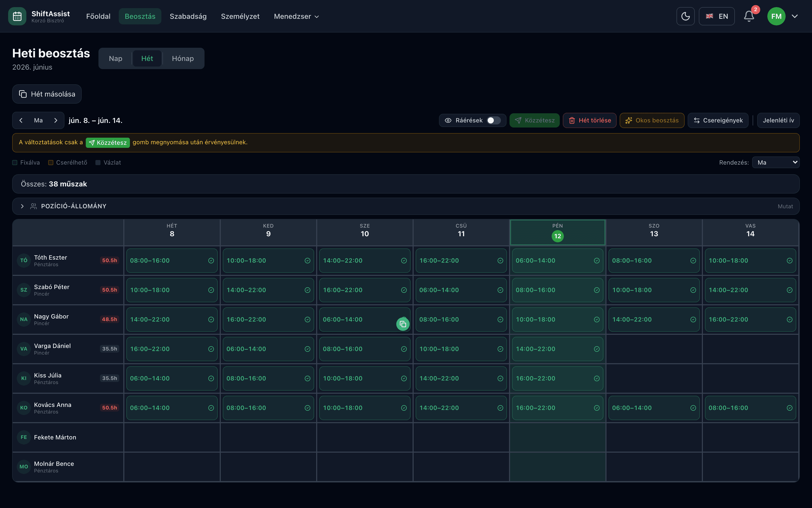This screenshot has height=508, width=812.
Task: Click empty Monday cell for Fekete Márton
Action: (x=172, y=437)
